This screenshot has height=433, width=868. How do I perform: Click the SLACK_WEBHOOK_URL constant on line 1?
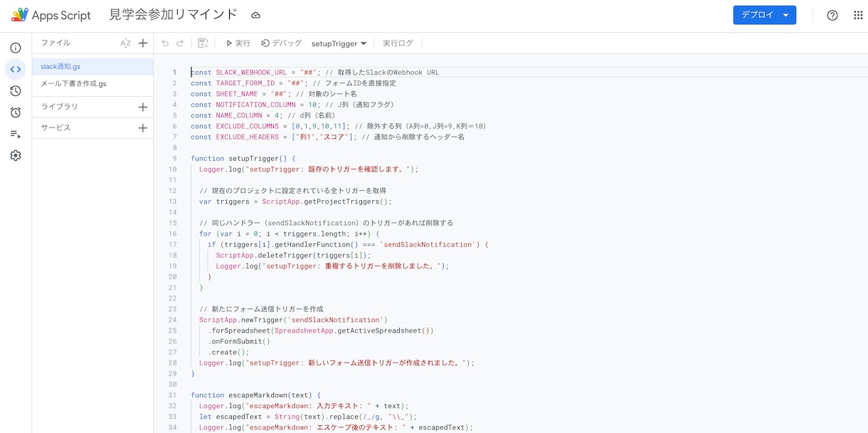click(251, 73)
